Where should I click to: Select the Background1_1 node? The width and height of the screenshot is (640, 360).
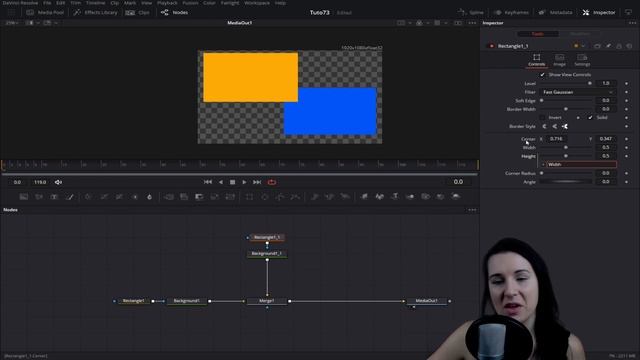(267, 253)
